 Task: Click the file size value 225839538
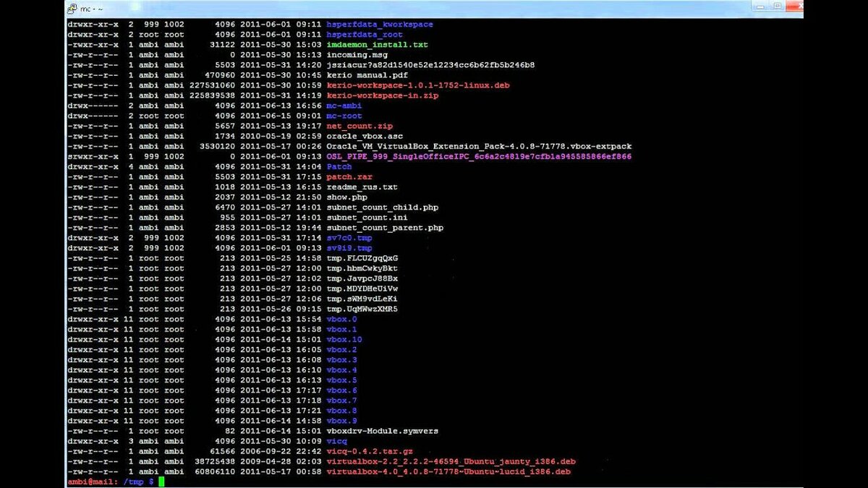coord(213,95)
